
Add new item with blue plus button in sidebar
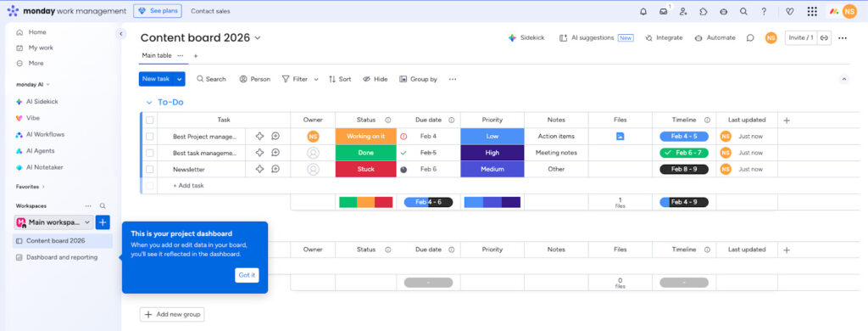pos(103,222)
